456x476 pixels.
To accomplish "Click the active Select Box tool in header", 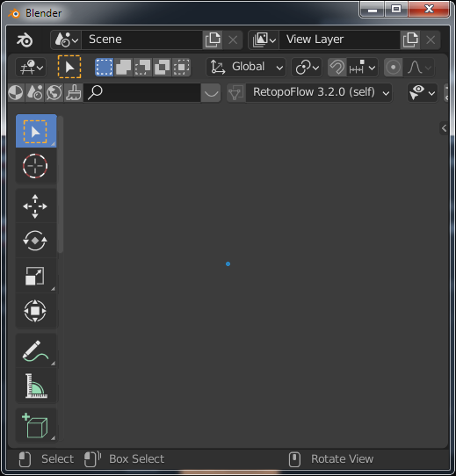I will point(69,67).
